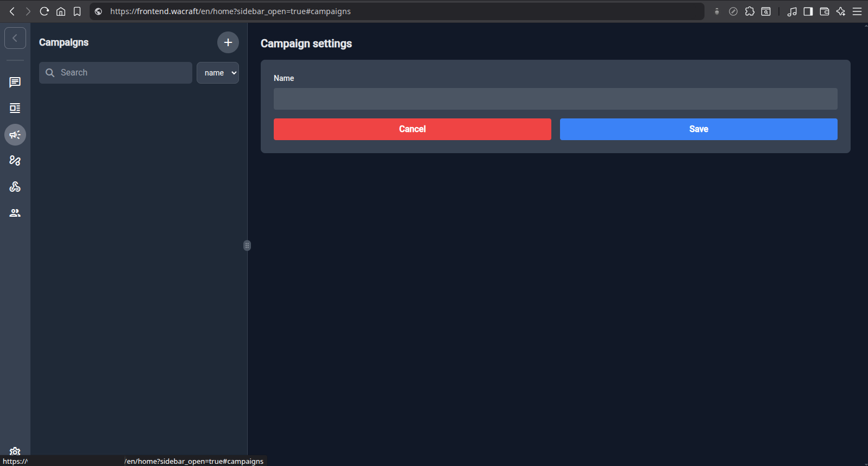Click the Campaigns heading text
868x466 pixels.
(x=64, y=42)
